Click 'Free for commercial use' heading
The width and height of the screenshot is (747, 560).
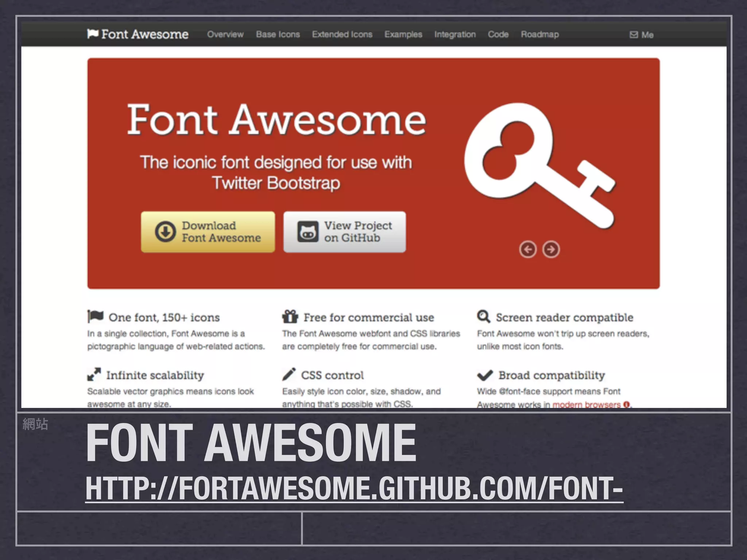point(369,317)
